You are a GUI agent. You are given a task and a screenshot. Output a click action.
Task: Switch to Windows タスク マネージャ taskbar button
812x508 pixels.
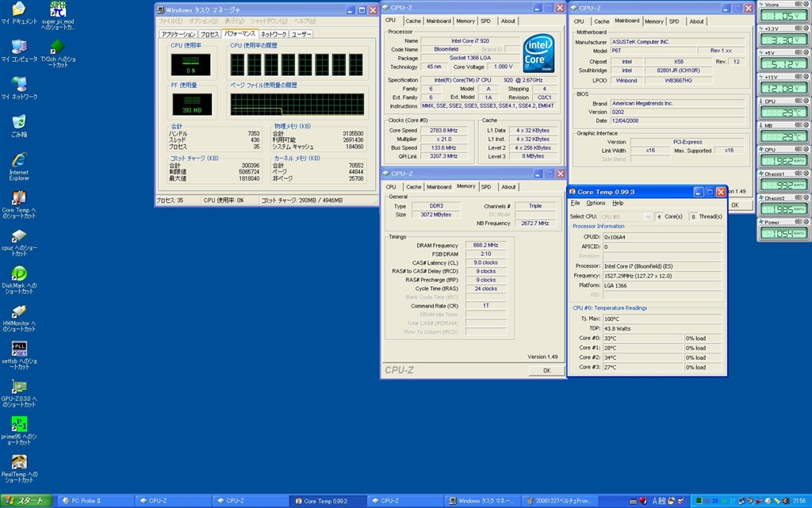tap(482, 501)
